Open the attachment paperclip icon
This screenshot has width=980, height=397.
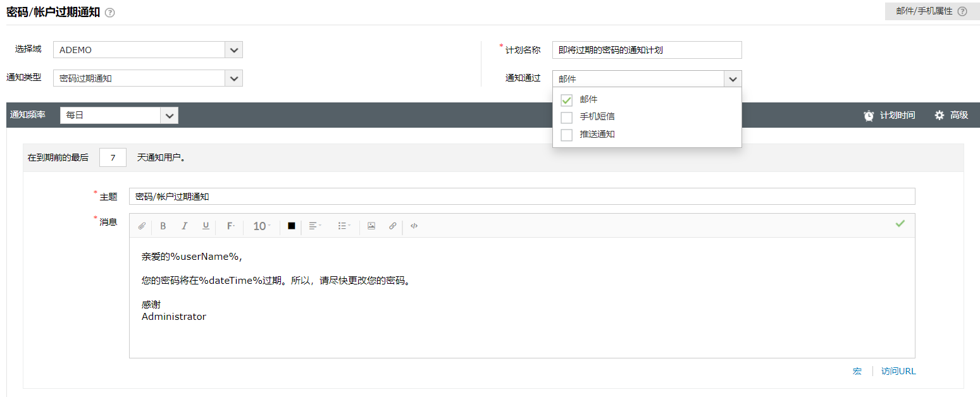point(142,226)
